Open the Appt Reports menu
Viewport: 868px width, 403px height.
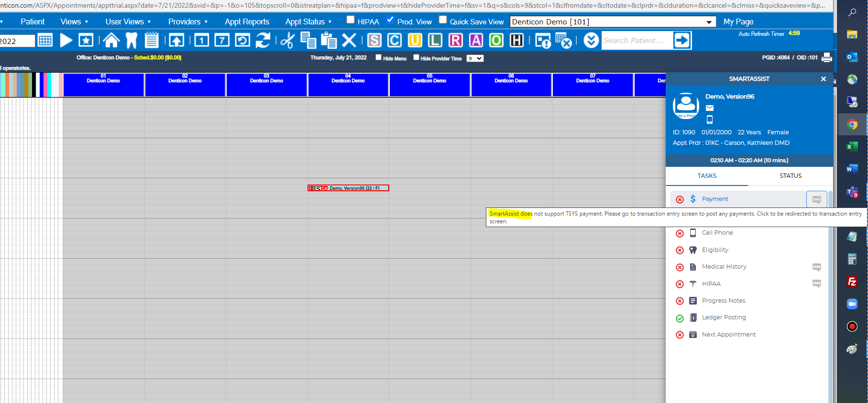point(247,22)
